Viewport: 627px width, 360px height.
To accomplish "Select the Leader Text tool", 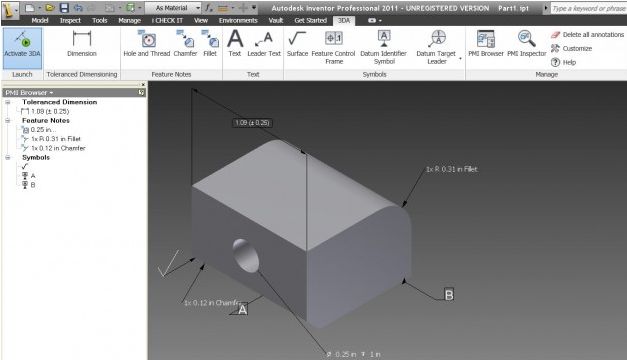I will 264,44.
